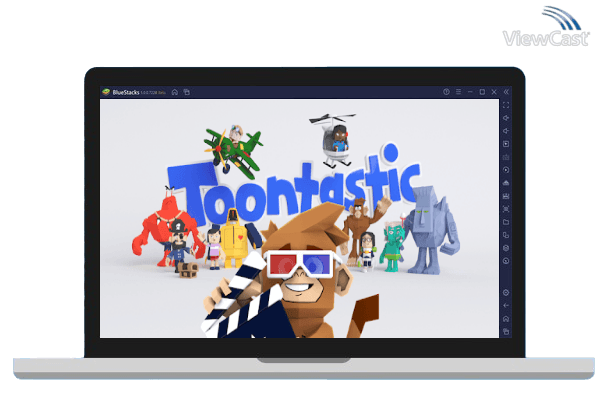The height and width of the screenshot is (414, 602).
Task: Open settings gear icon in lower sidebar
Action: pos(506,293)
